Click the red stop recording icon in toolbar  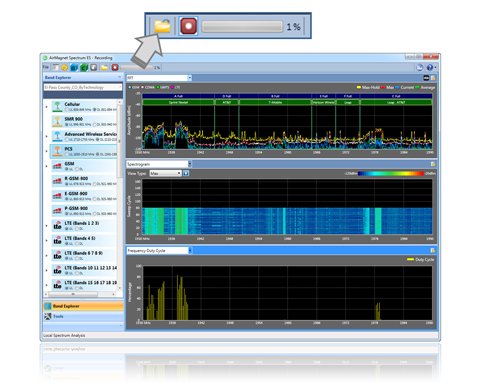[x=115, y=67]
